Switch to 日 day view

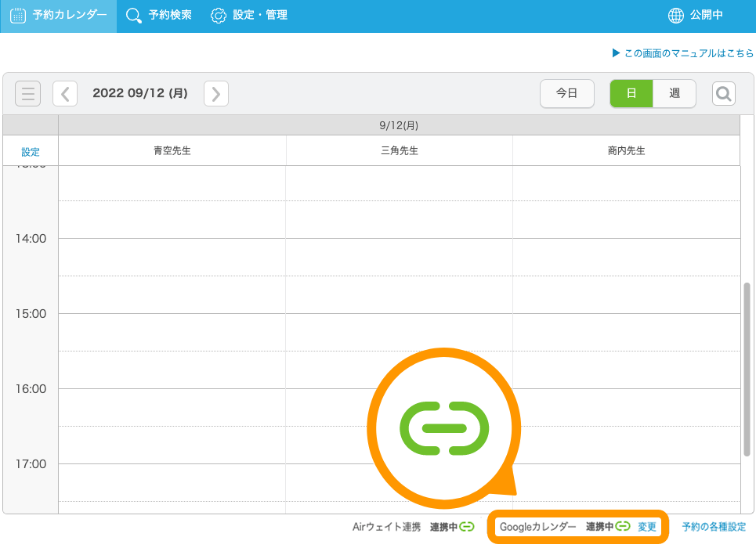(631, 93)
